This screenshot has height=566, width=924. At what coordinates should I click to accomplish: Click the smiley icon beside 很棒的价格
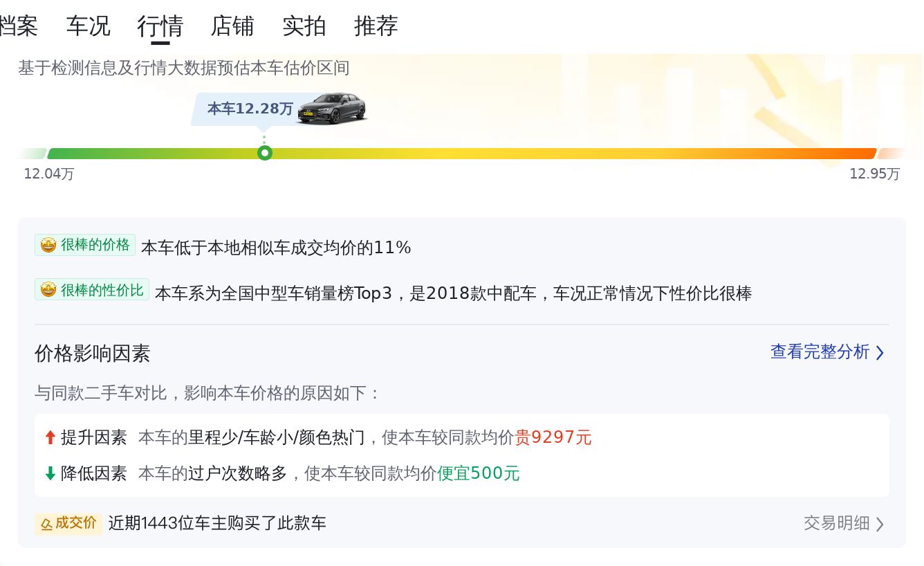[48, 245]
